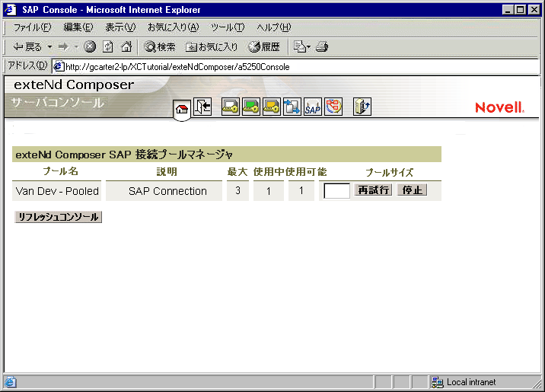
Task: Click the status bar IE page icon
Action: click(10, 382)
